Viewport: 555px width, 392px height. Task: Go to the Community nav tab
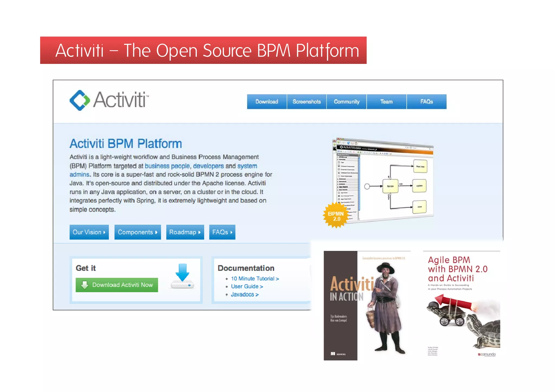click(346, 102)
